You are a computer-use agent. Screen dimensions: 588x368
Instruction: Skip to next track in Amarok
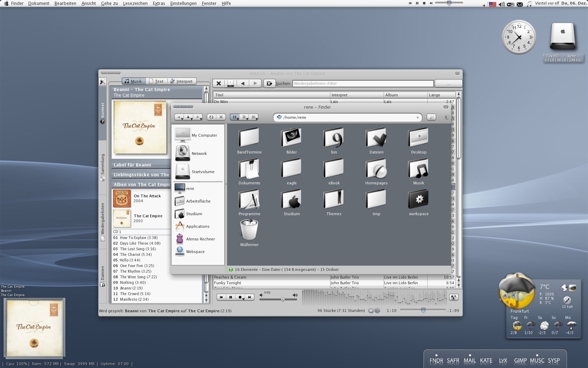click(250, 297)
